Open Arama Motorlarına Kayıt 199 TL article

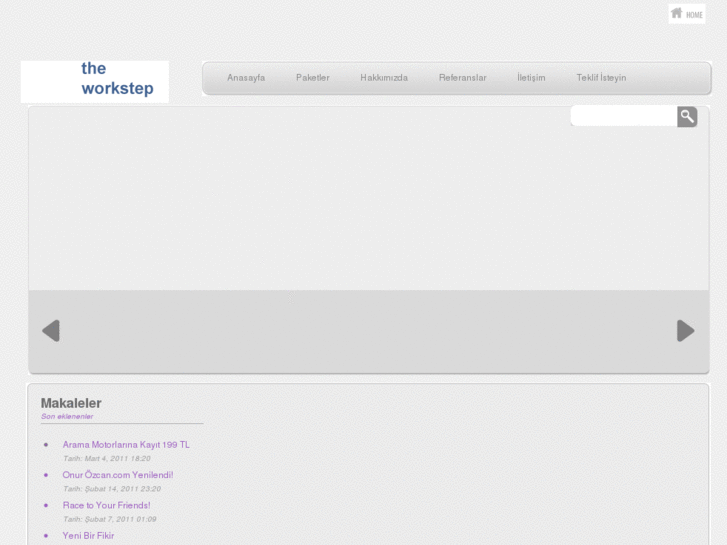[126, 444]
